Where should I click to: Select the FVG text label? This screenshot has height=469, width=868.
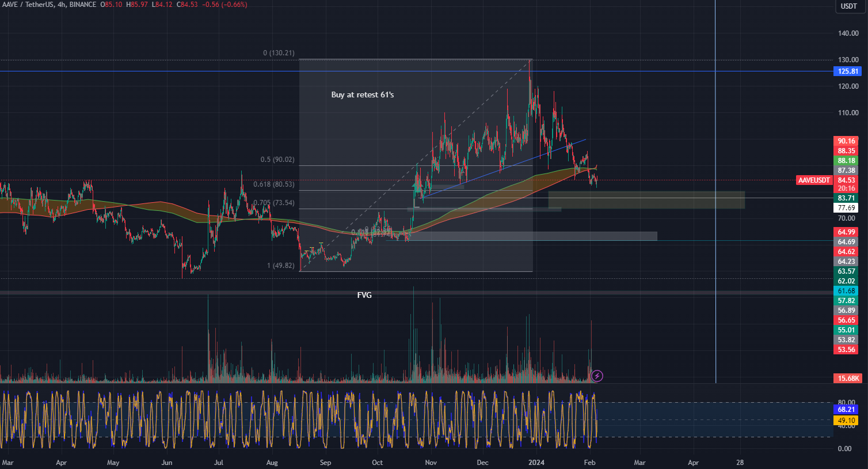tap(364, 295)
